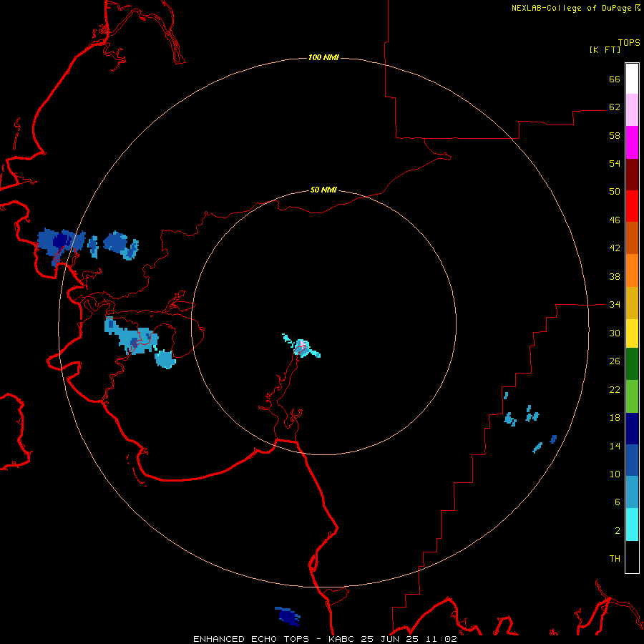Click legend value 50
The height and width of the screenshot is (644, 644).
[615, 192]
